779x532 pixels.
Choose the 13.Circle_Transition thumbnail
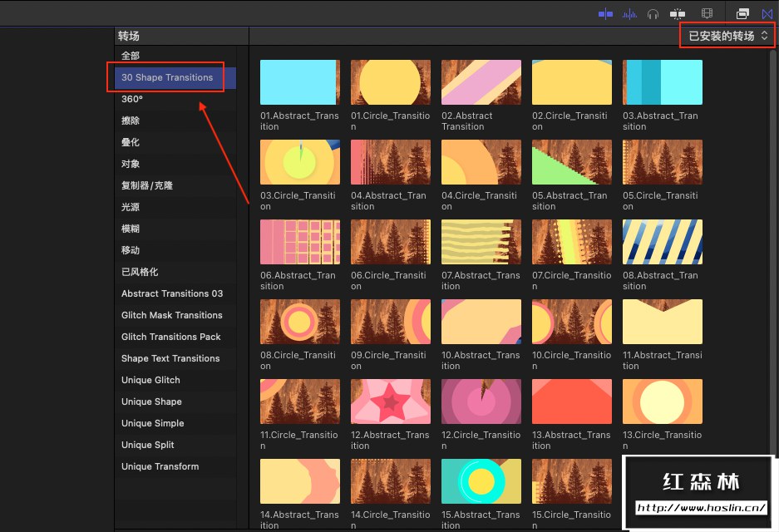click(x=663, y=401)
